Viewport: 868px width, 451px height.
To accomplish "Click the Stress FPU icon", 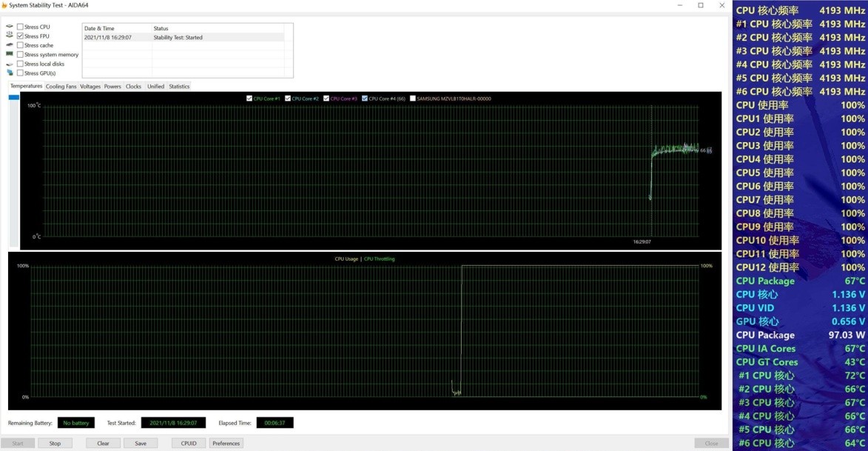I will coord(10,35).
